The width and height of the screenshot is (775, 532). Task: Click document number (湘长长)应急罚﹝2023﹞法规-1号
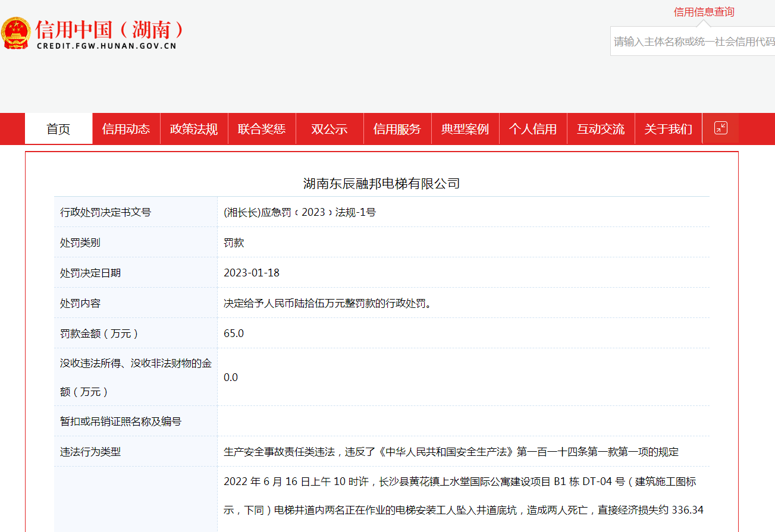(x=300, y=212)
